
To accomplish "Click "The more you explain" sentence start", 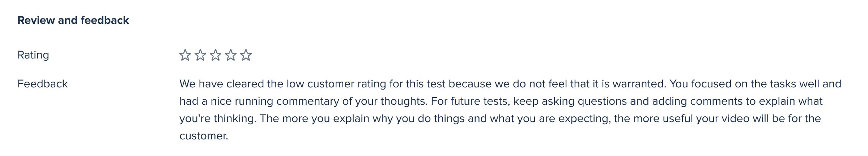I will (314, 118).
